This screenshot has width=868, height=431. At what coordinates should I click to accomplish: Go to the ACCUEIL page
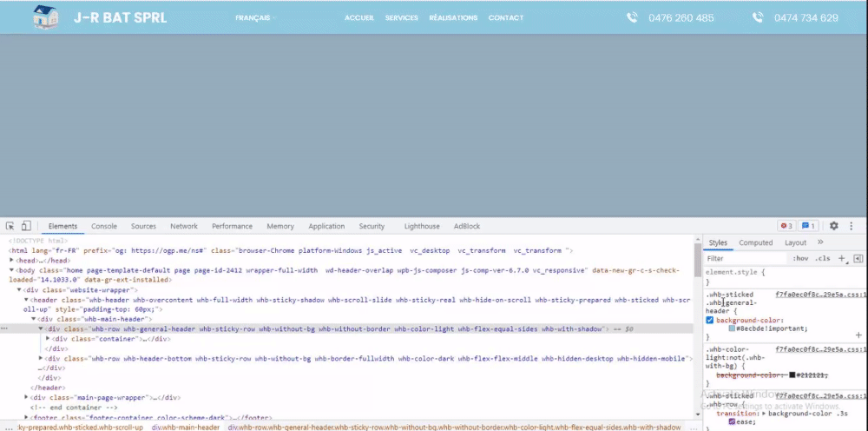pyautogui.click(x=359, y=17)
